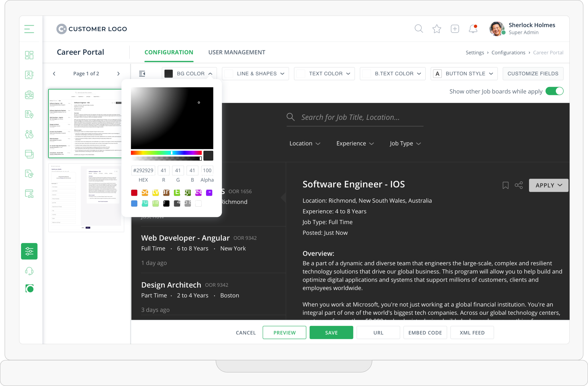Open the hamburger menu in sidebar
588x386 pixels.
pos(29,29)
